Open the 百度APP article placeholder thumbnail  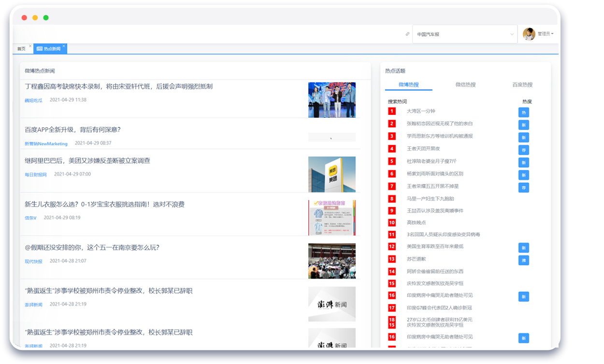tap(332, 137)
